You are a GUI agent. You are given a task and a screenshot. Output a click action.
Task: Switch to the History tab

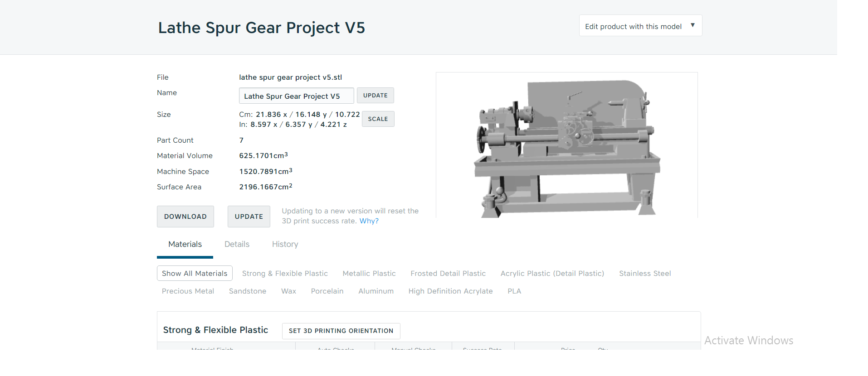(285, 244)
